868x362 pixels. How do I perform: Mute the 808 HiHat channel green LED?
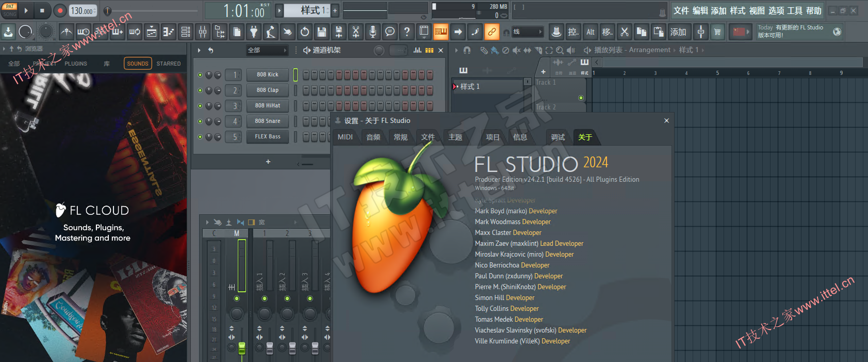click(200, 106)
